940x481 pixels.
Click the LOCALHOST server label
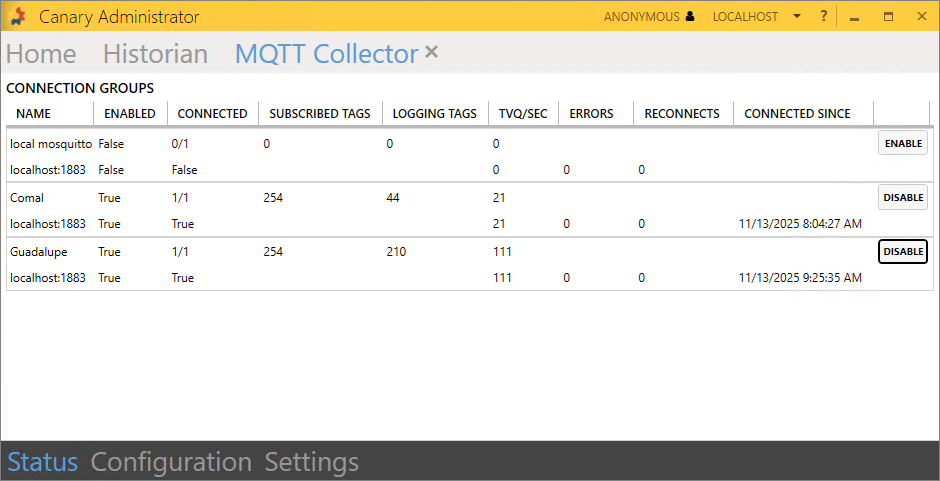745,17
